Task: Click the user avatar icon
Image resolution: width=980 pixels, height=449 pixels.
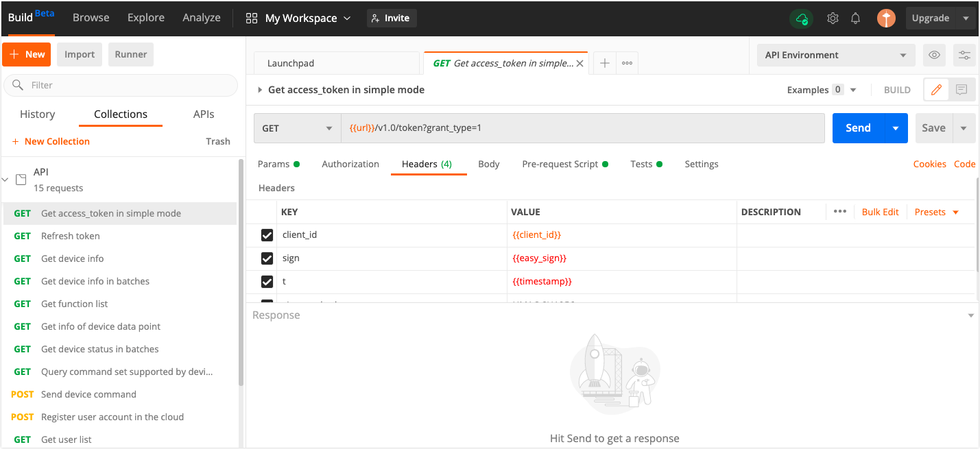Action: click(886, 19)
